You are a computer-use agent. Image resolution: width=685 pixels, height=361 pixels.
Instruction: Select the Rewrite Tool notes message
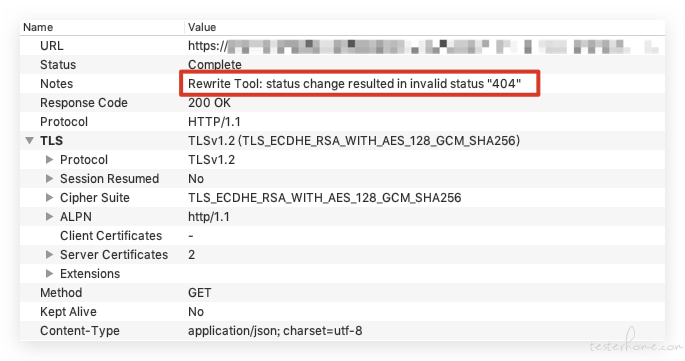click(354, 83)
